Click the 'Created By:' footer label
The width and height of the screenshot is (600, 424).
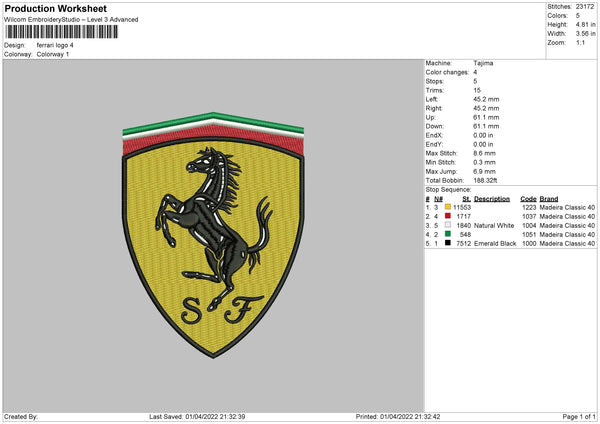coord(21,416)
